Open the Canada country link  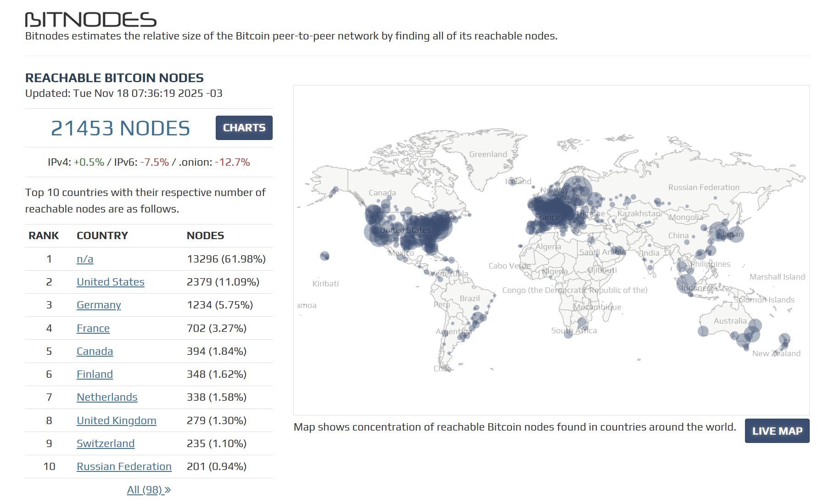pyautogui.click(x=95, y=351)
